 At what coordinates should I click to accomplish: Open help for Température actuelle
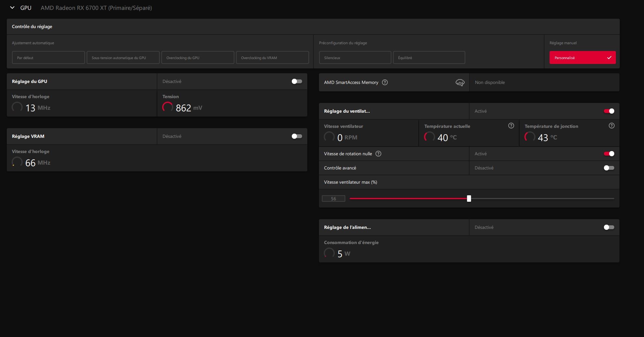click(511, 126)
